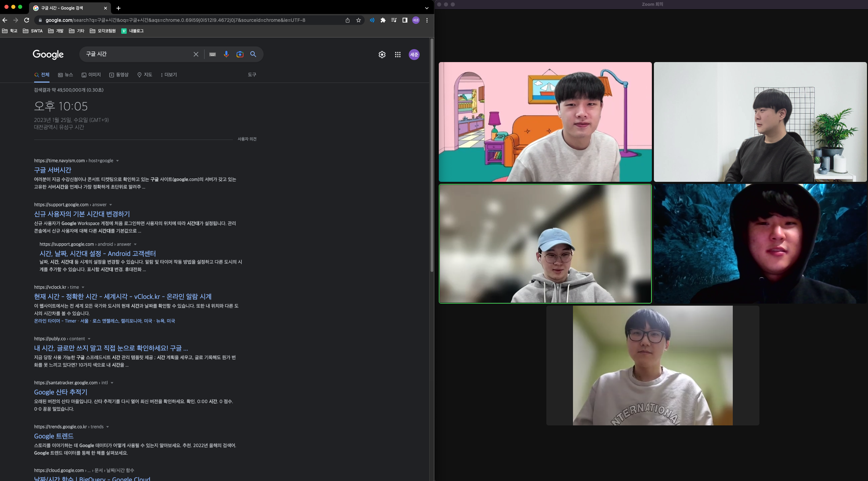The image size is (868, 481).
Task: Toggle Chrome side panel icon
Action: 405,20
